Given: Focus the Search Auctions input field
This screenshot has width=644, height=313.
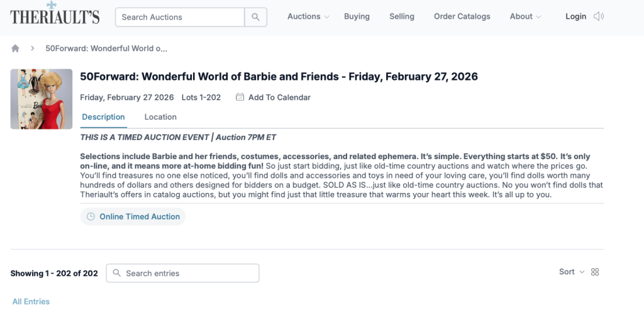Looking at the screenshot, I should 180,17.
